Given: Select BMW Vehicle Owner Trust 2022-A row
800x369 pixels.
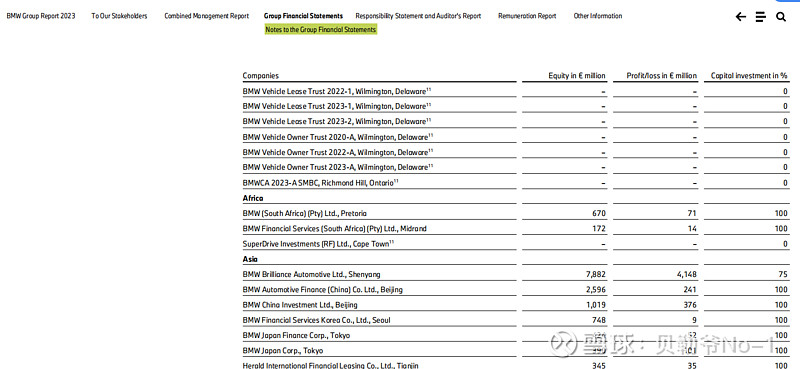Looking at the screenshot, I should pos(515,152).
